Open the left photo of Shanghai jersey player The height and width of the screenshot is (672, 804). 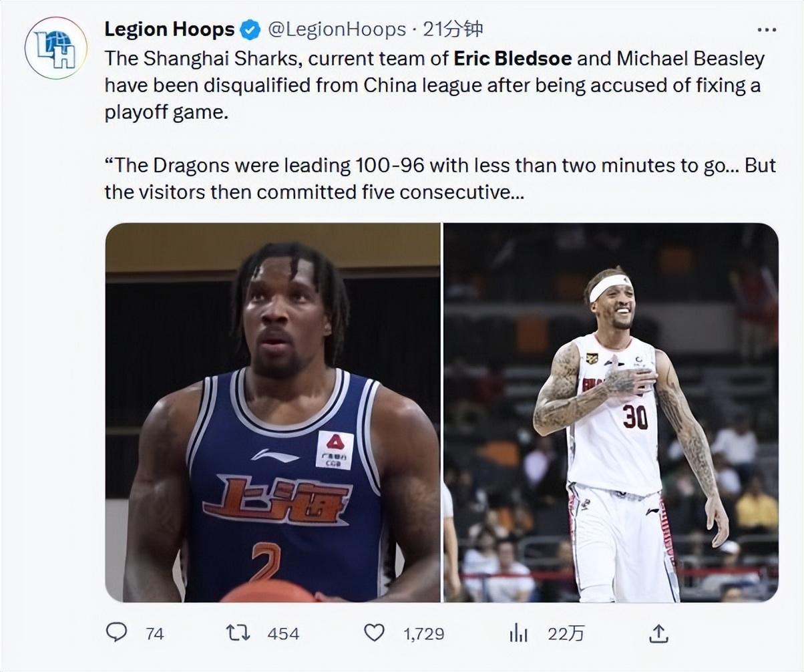(x=272, y=412)
